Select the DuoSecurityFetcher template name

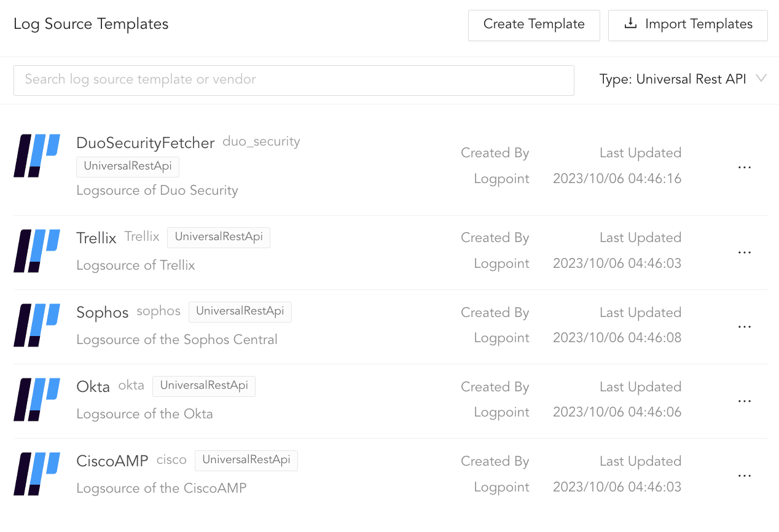tap(145, 143)
